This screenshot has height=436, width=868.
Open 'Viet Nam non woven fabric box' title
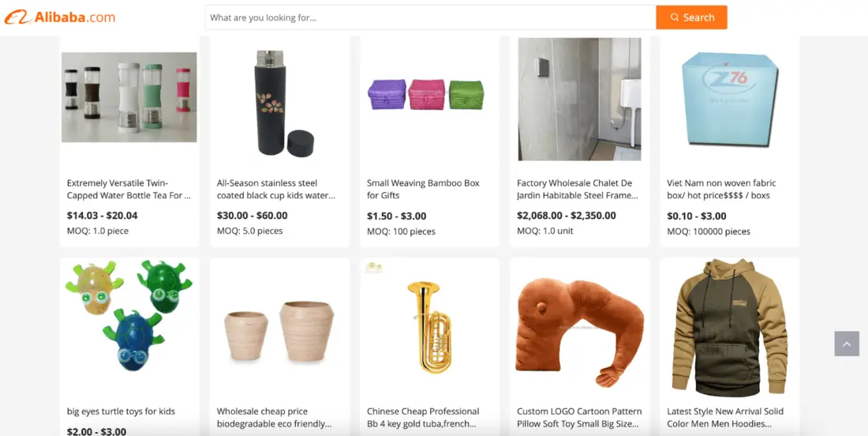(x=721, y=189)
